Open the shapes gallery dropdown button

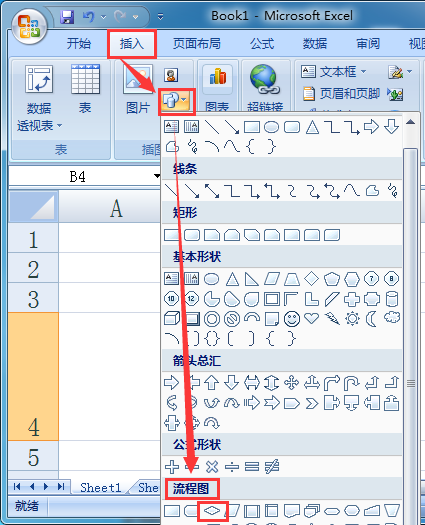coord(175,100)
